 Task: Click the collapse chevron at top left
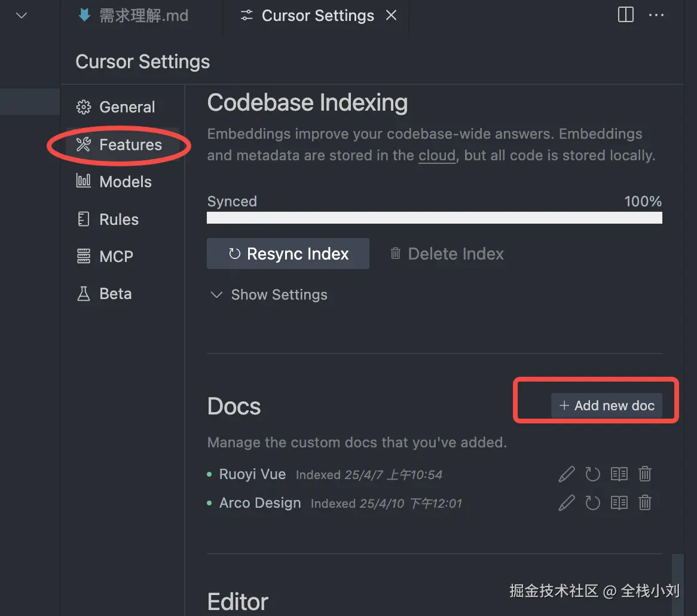pos(22,16)
